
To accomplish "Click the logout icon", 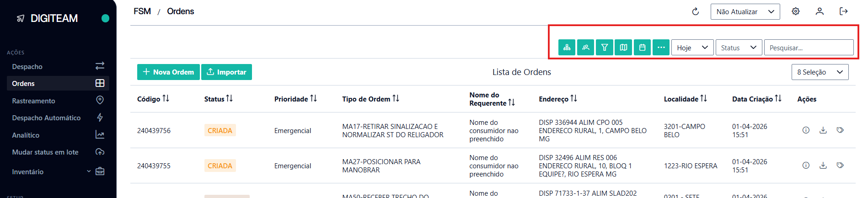I will (x=844, y=11).
